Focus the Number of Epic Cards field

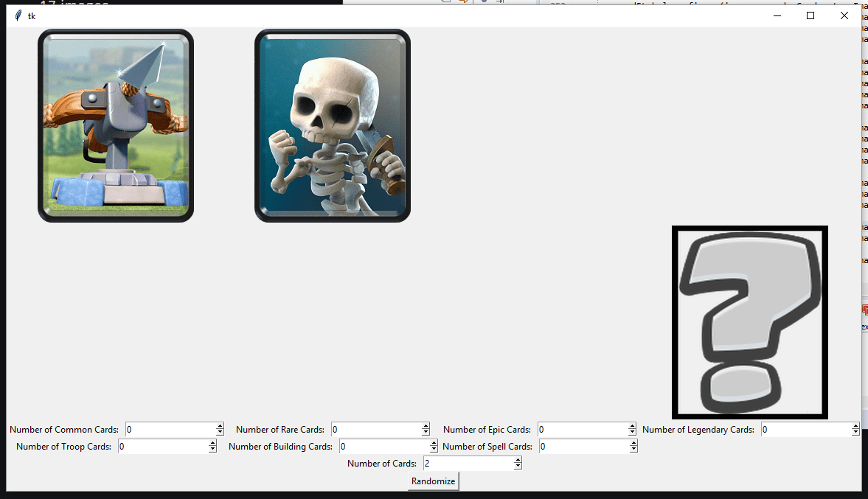click(x=583, y=429)
